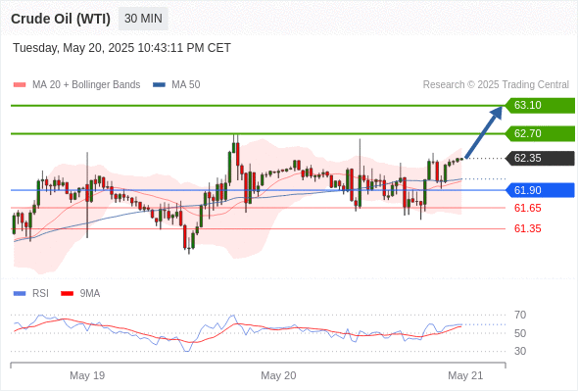Image resolution: width=578 pixels, height=392 pixels.
Task: Click the red 61.65 support value
Action: tap(527, 208)
